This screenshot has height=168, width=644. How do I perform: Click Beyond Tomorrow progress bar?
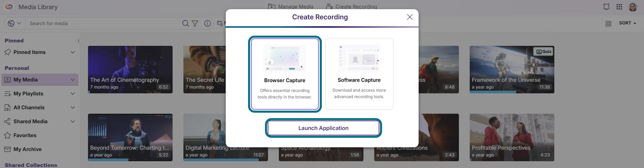[x=130, y=160]
